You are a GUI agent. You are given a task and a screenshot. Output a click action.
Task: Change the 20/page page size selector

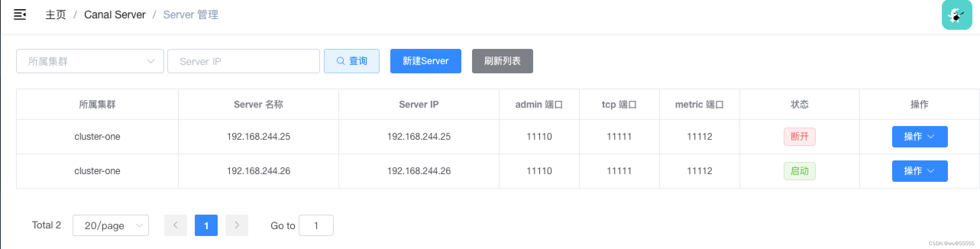point(110,225)
